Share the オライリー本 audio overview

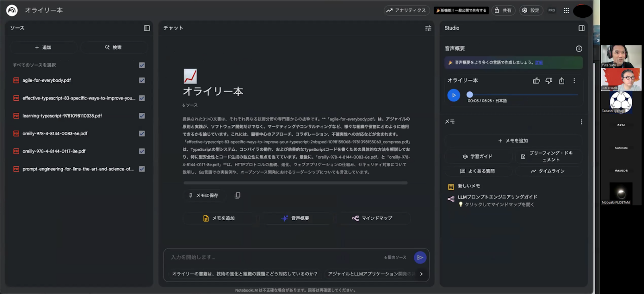pyautogui.click(x=562, y=81)
